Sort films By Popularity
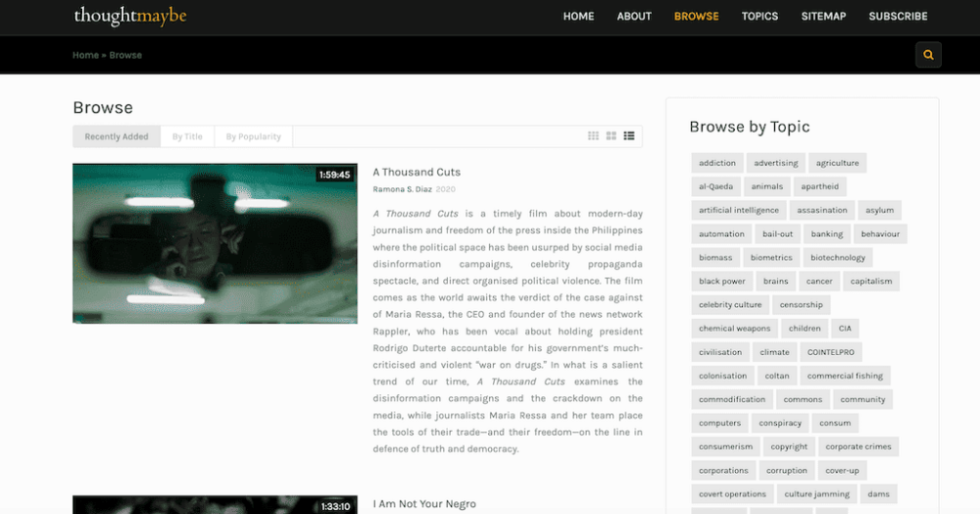 253,136
